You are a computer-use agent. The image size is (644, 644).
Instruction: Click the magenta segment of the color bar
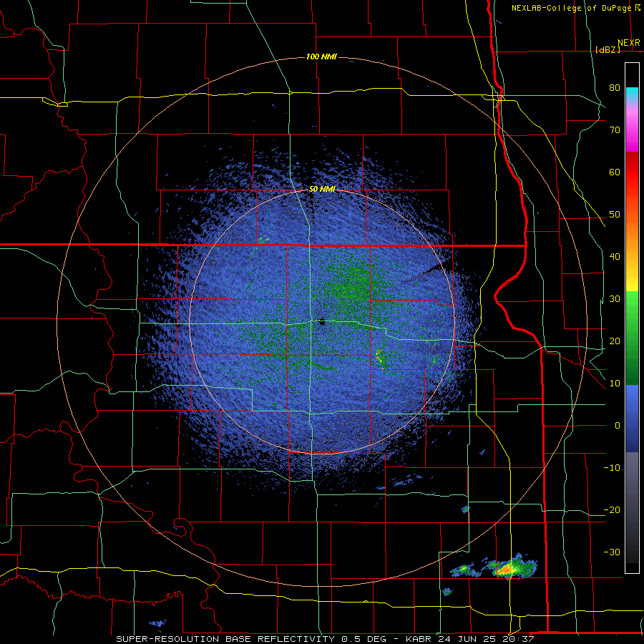(632, 132)
